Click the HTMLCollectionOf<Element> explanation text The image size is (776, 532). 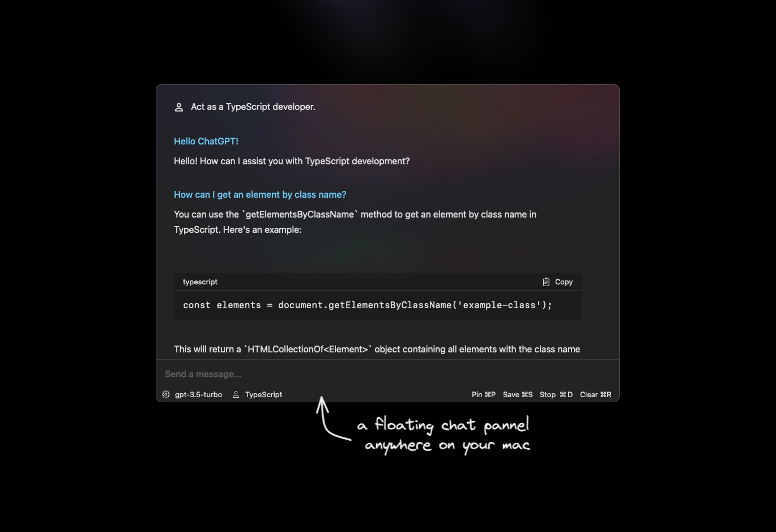coord(377,349)
